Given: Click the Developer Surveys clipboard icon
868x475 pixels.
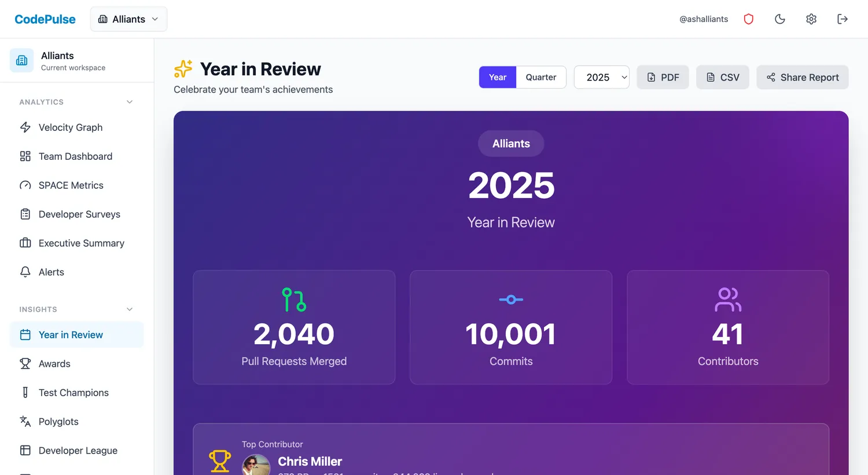Looking at the screenshot, I should tap(25, 214).
